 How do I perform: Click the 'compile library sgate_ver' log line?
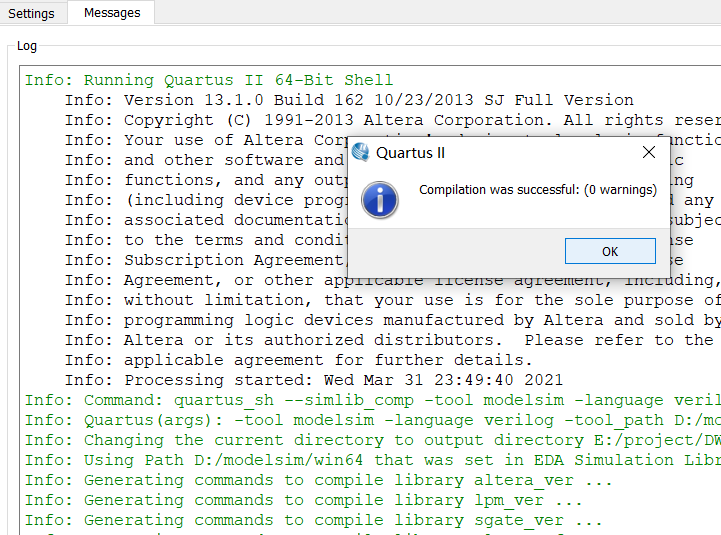[x=314, y=520]
